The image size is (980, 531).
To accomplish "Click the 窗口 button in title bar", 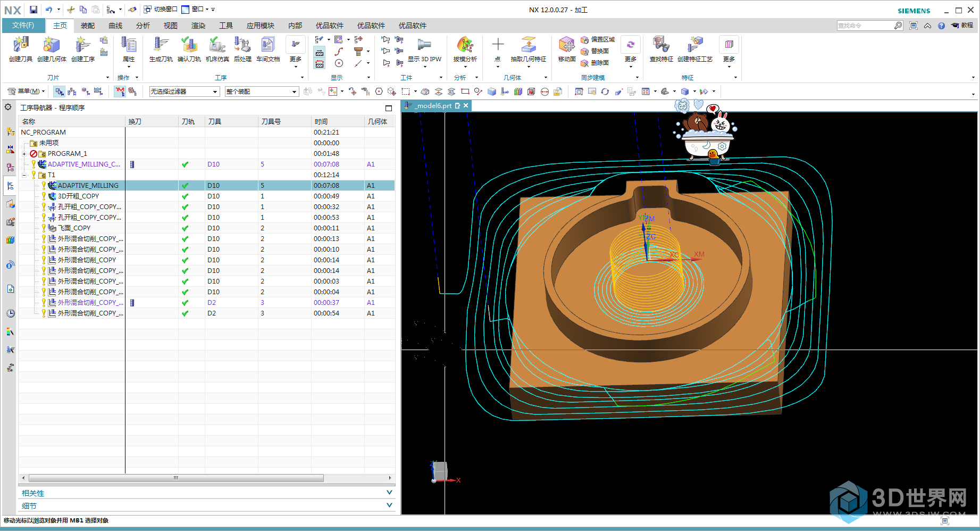I will point(195,10).
